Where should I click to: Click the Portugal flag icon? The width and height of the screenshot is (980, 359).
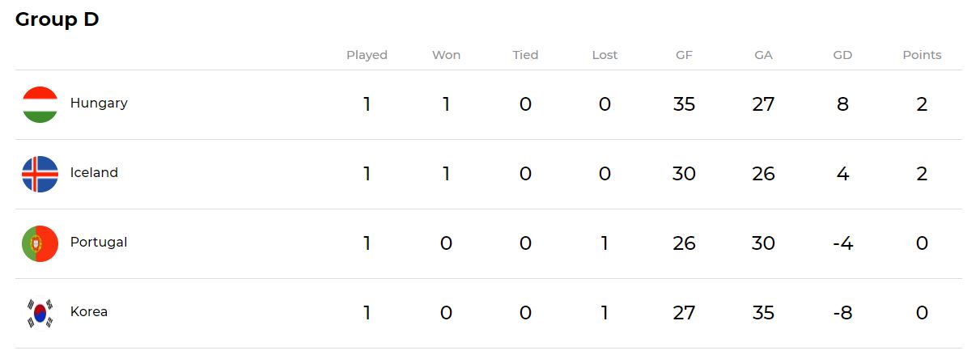40,243
